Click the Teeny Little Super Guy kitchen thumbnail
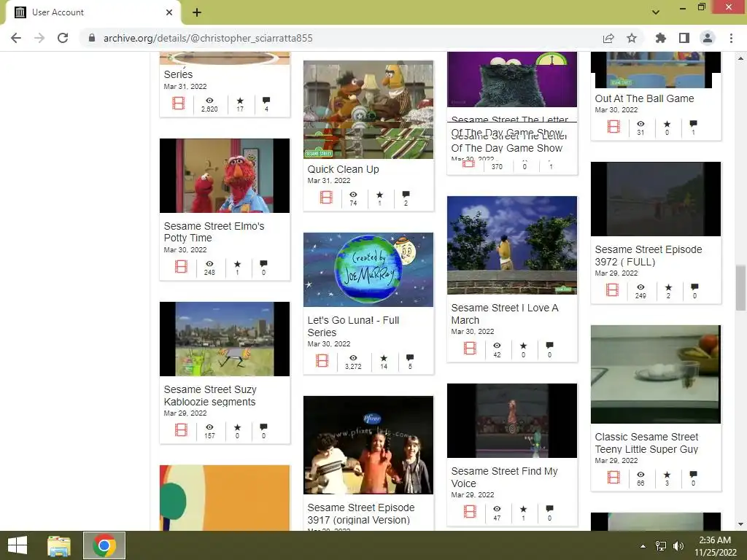Viewport: 747px width, 560px height. (x=656, y=374)
